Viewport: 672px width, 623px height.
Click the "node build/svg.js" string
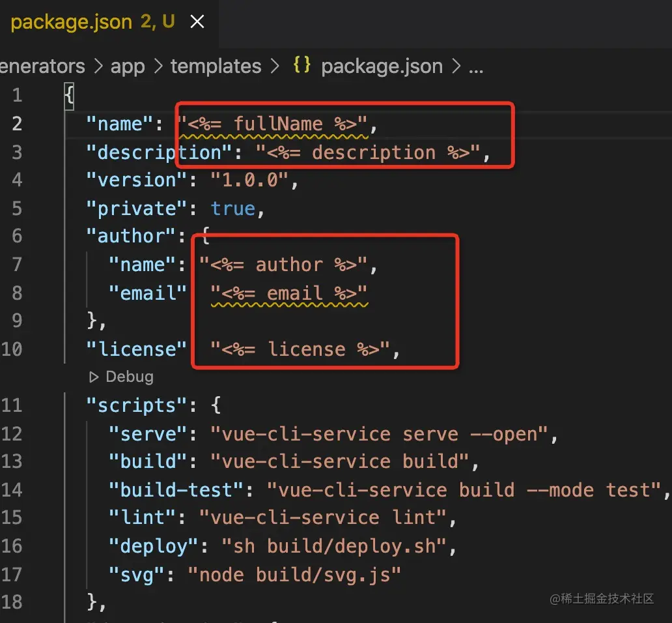coord(294,574)
